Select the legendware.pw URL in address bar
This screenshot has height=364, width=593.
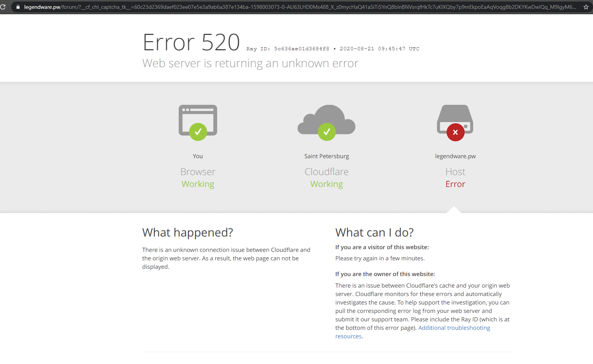300,7
